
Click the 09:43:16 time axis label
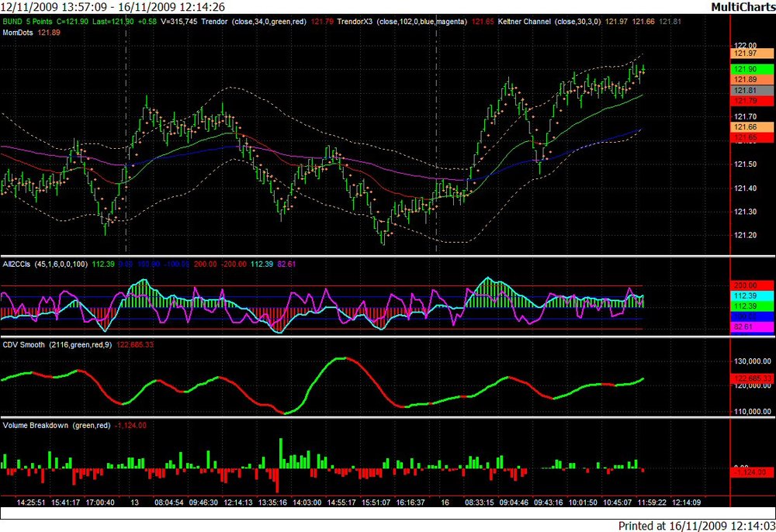coord(549,503)
